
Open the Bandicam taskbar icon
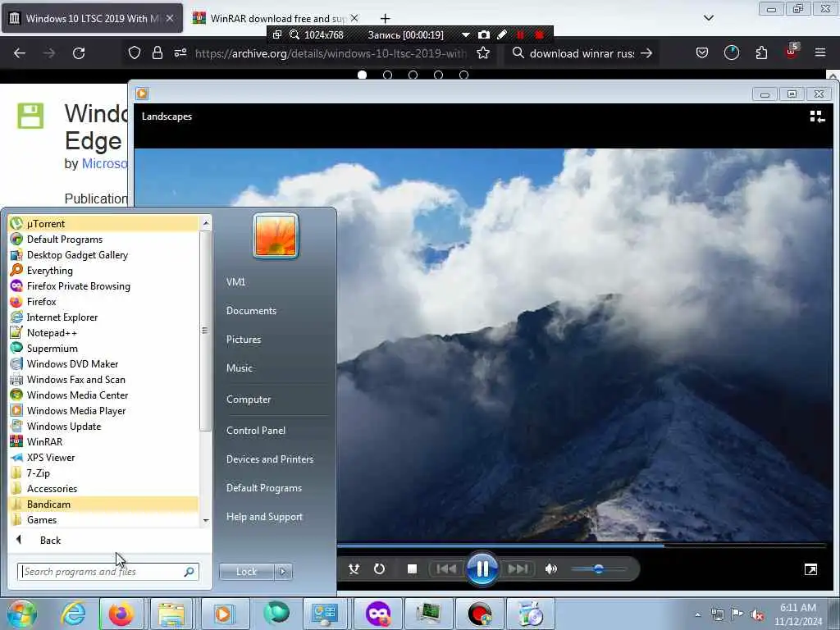479,614
